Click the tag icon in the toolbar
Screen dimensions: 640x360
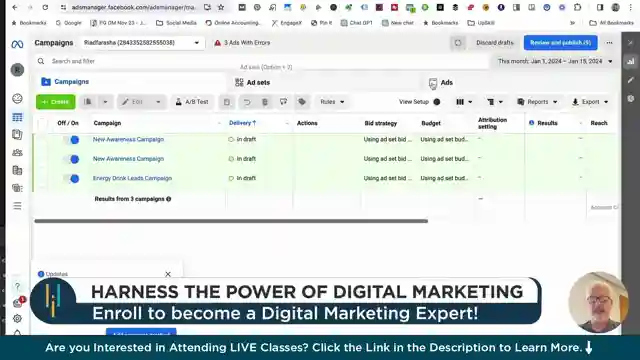(x=302, y=102)
